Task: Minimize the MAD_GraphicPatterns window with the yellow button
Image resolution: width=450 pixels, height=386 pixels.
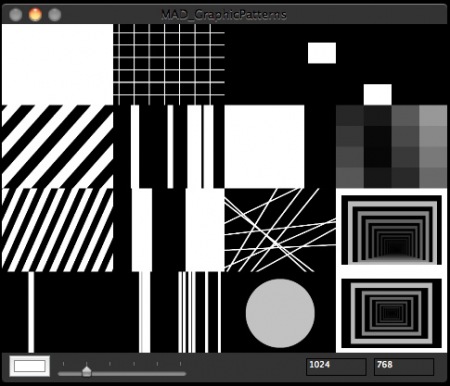Action: coord(35,15)
